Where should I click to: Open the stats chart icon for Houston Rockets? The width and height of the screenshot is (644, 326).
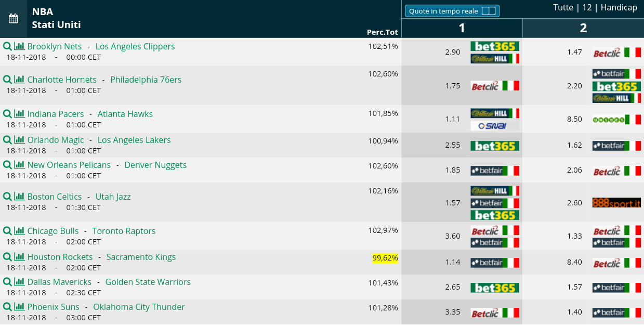[x=19, y=257]
